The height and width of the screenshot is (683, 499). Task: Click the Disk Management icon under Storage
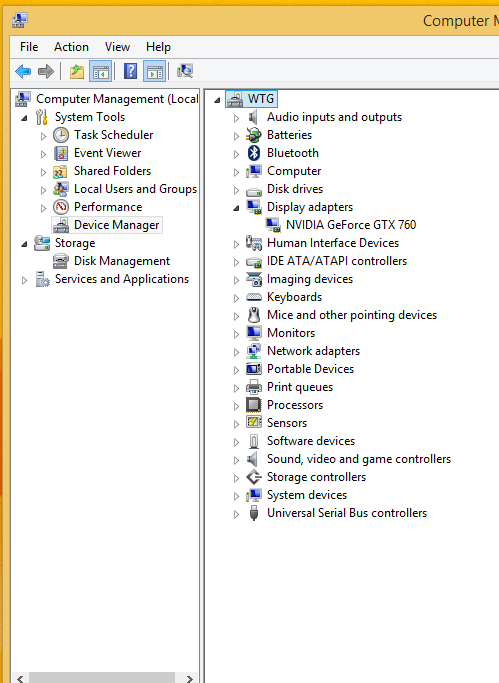60,261
